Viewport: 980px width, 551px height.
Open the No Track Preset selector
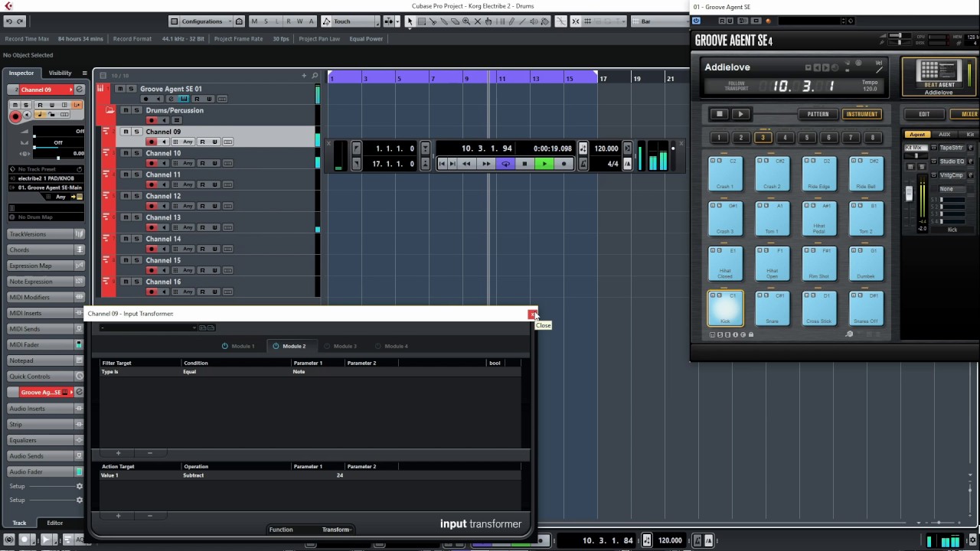(x=46, y=169)
